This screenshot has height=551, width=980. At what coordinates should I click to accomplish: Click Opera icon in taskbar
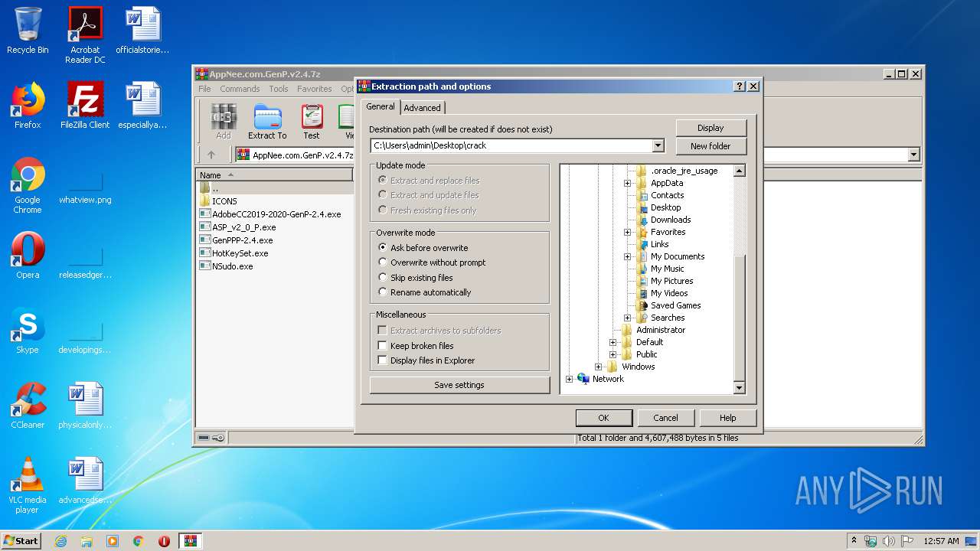pyautogui.click(x=164, y=541)
